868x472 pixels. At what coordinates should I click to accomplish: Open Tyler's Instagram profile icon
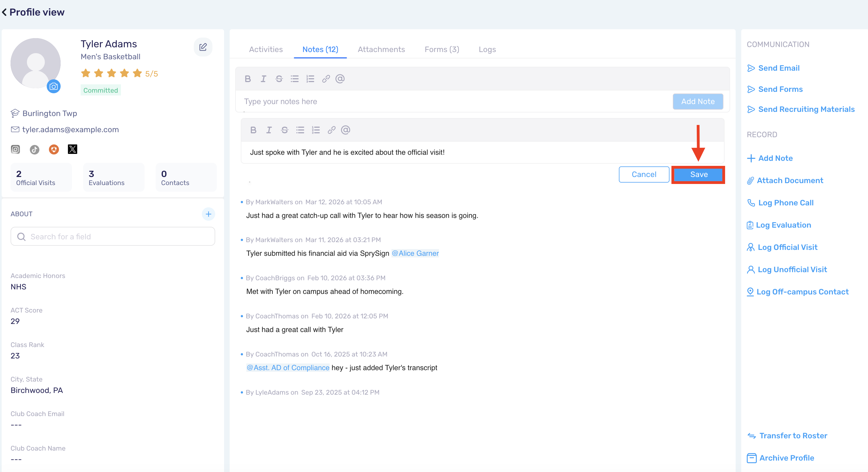pos(16,149)
